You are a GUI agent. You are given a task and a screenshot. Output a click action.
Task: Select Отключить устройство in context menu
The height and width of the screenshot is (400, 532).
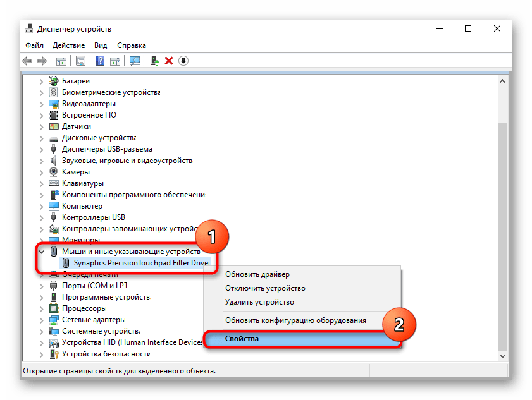265,288
